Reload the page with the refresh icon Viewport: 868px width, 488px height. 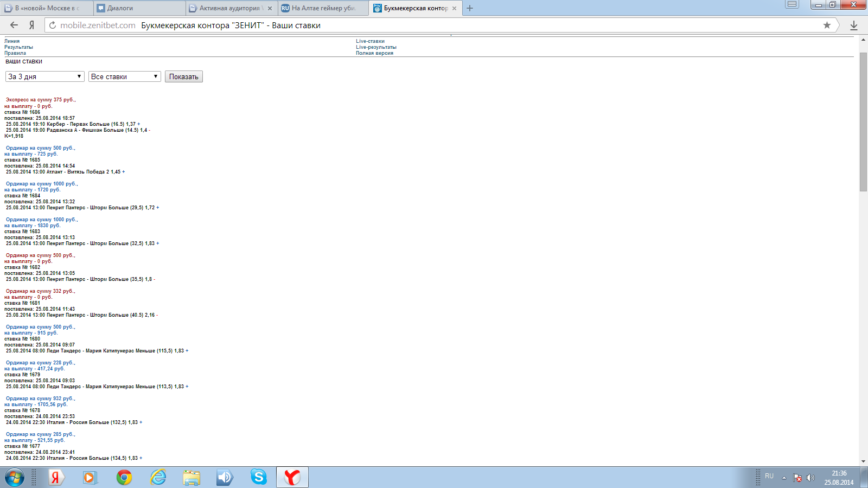tap(53, 25)
